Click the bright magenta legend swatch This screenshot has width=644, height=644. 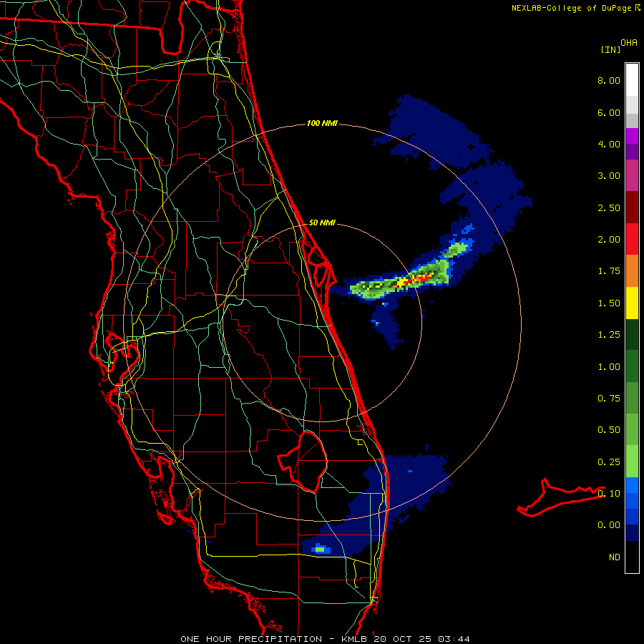(632, 136)
